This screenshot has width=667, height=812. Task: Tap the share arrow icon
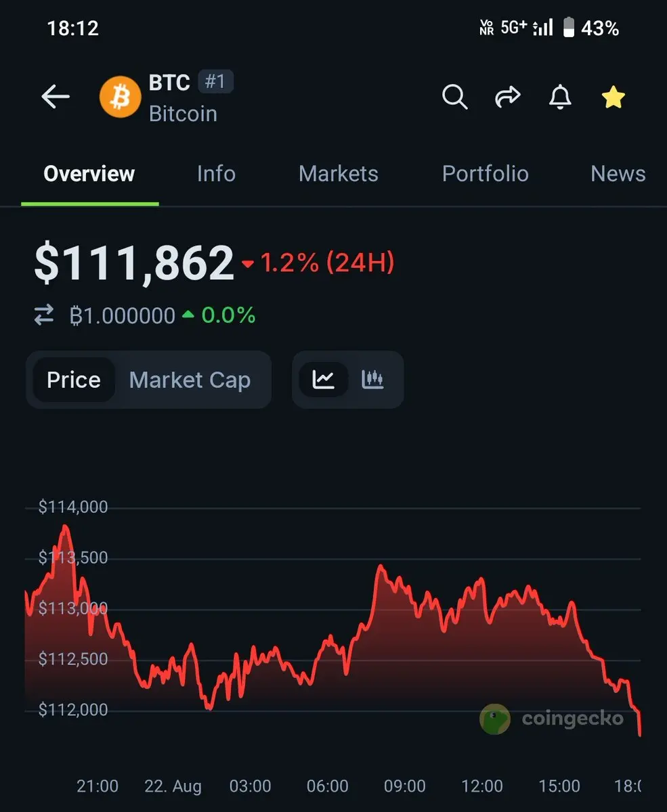(507, 97)
